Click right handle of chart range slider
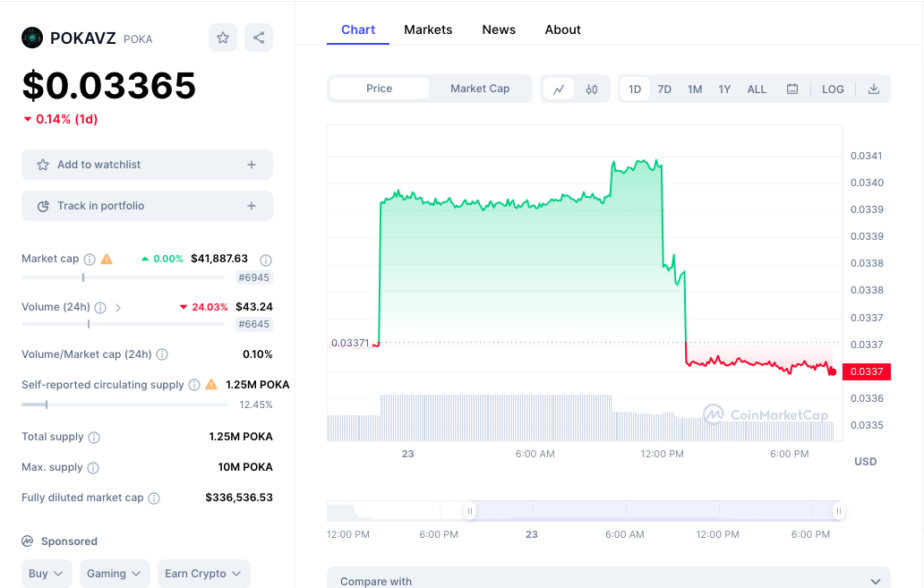This screenshot has height=588, width=924. coord(838,511)
